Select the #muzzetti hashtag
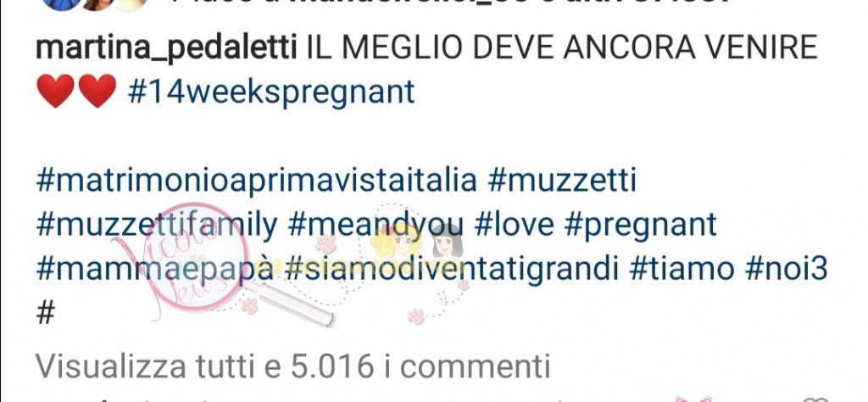The image size is (868, 402). pyautogui.click(x=563, y=181)
